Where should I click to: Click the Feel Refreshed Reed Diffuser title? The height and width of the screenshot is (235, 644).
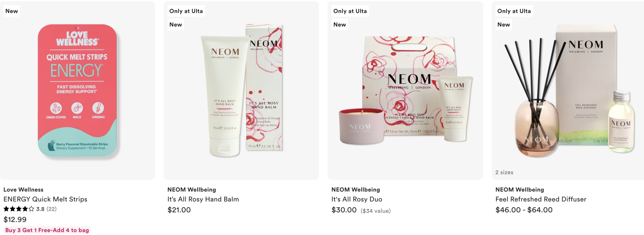541,199
